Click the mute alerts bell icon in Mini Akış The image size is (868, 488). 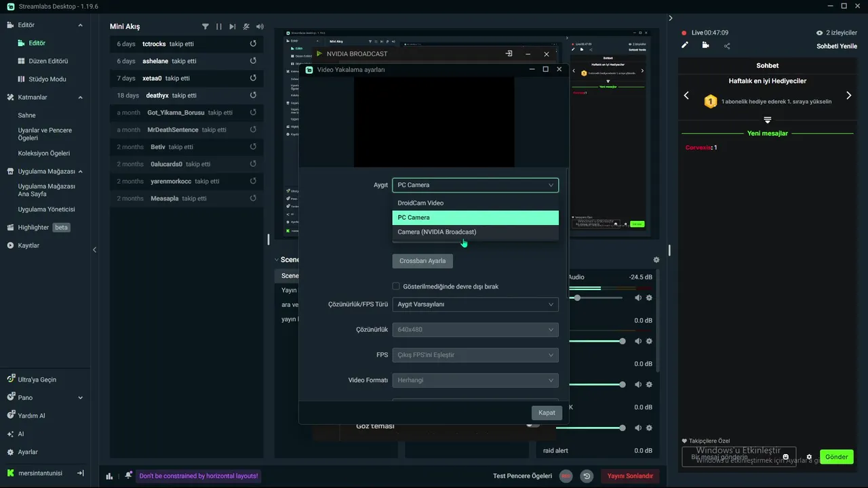(x=246, y=26)
